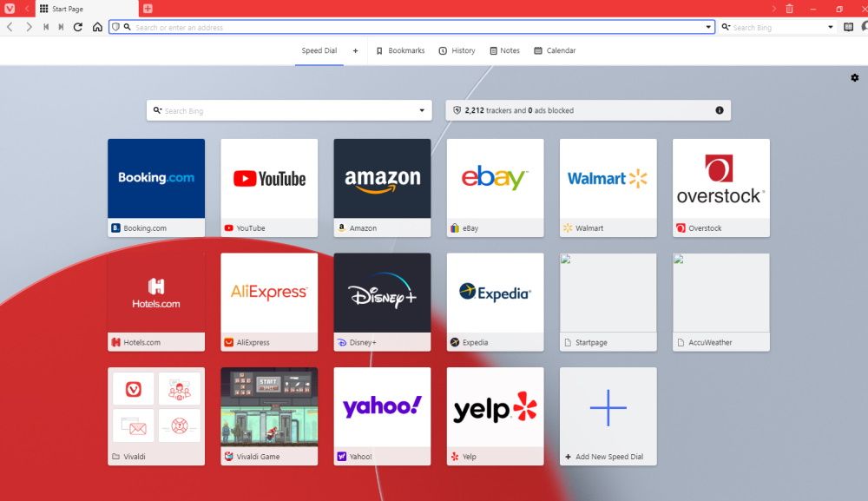This screenshot has width=868, height=501.
Task: Click the Start Page Search Bing box
Action: (x=289, y=110)
